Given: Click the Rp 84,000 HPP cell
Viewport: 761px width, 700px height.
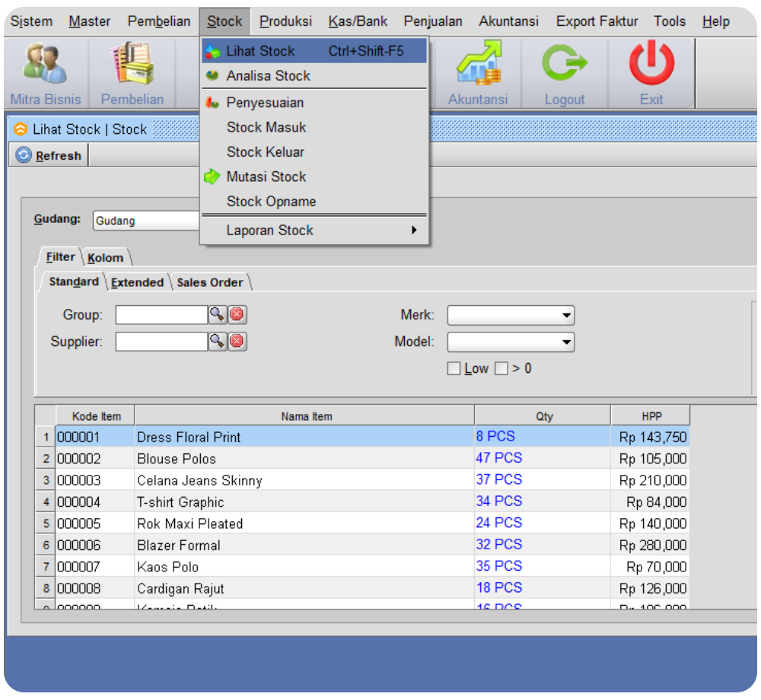Looking at the screenshot, I should pyautogui.click(x=651, y=501).
